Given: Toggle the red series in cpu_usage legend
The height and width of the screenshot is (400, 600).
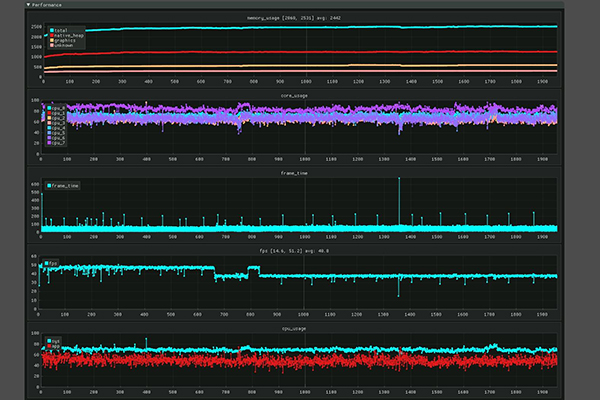Looking at the screenshot, I should (x=49, y=346).
